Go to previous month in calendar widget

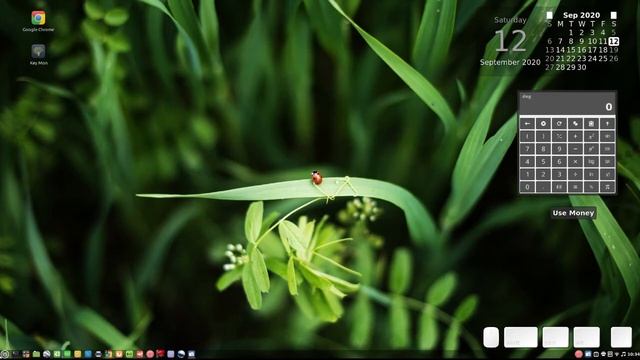[x=549, y=15]
